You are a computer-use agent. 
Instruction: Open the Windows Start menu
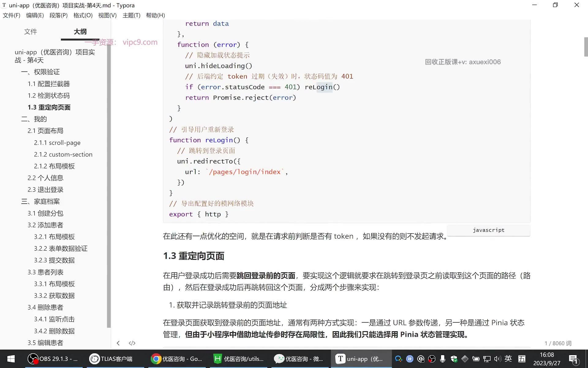pyautogui.click(x=11, y=359)
